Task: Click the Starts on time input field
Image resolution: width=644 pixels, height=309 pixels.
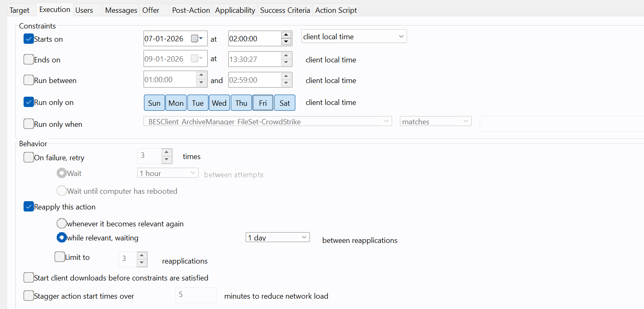Action: 254,39
